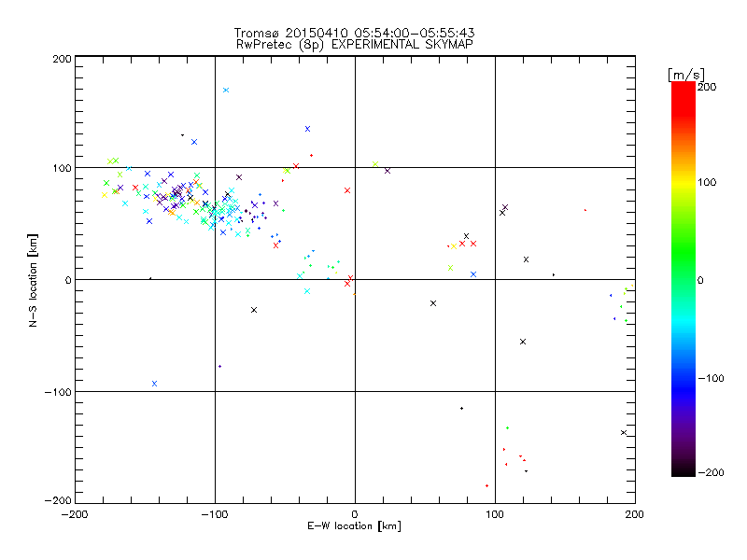Select the '[m/s]' colorbar unit label
The height and width of the screenshot is (560, 747).
686,75
